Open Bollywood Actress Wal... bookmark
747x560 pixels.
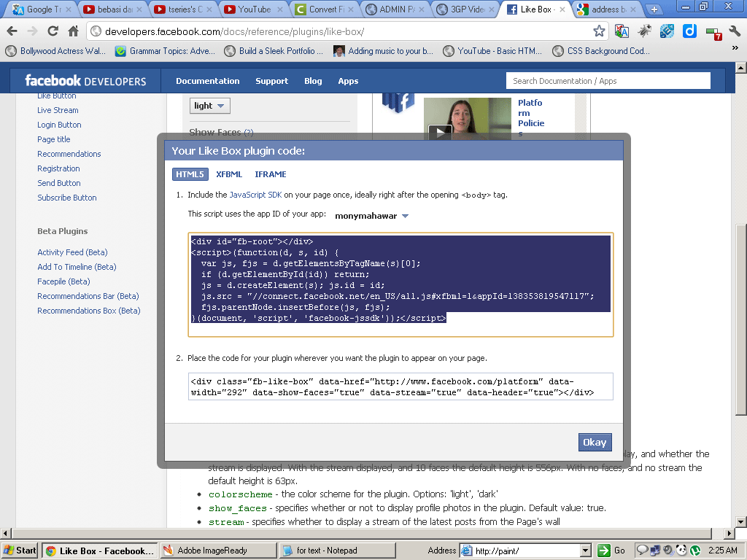click(x=57, y=51)
